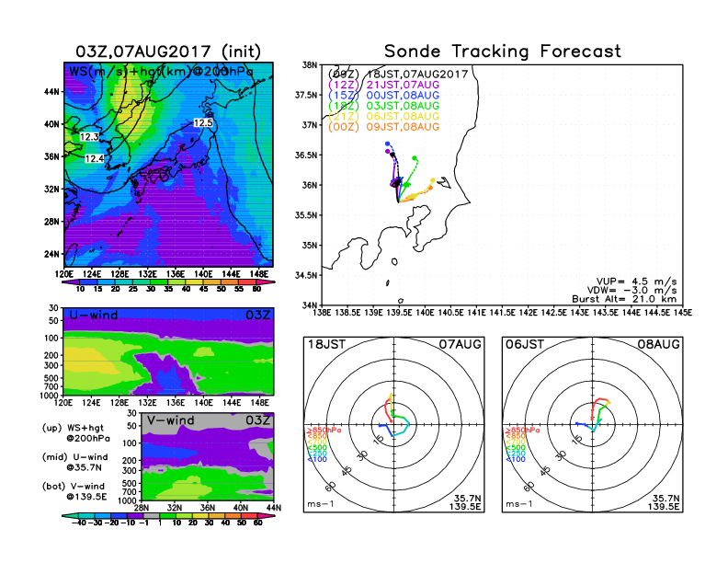728x563 pixels.
Task: Click the '12.4' height contour label
Action: point(95,158)
